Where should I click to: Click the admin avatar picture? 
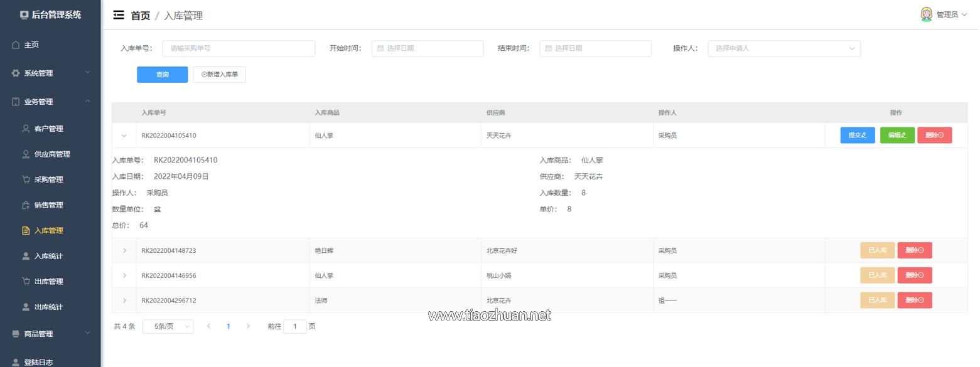click(x=927, y=14)
